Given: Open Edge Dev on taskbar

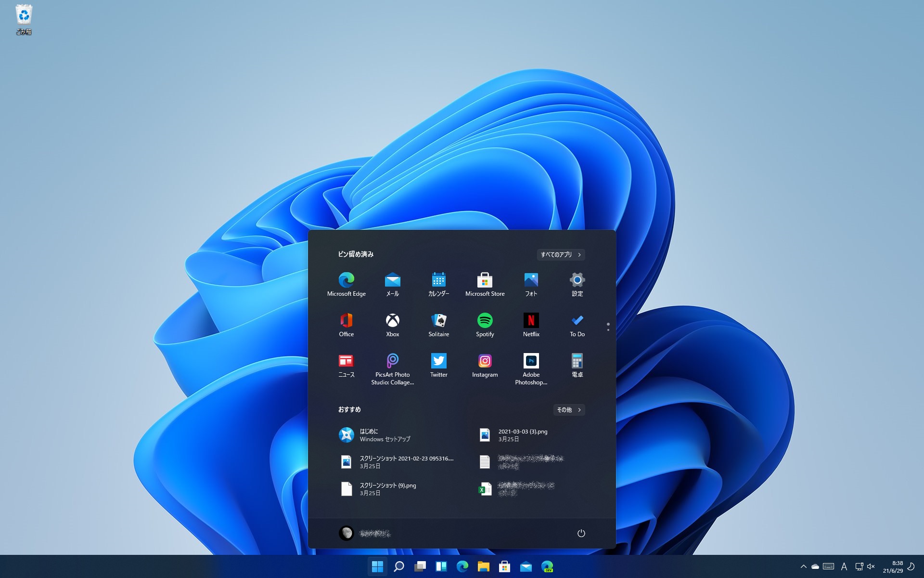Looking at the screenshot, I should [x=547, y=566].
